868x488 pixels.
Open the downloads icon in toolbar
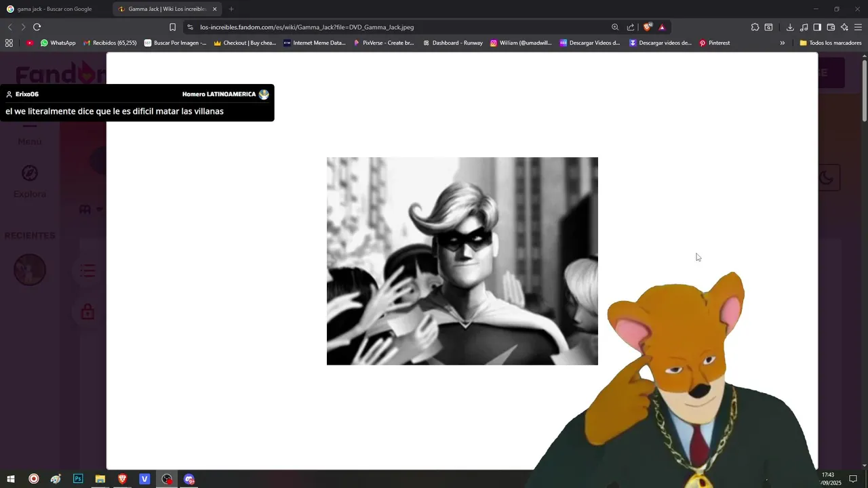coord(790,27)
